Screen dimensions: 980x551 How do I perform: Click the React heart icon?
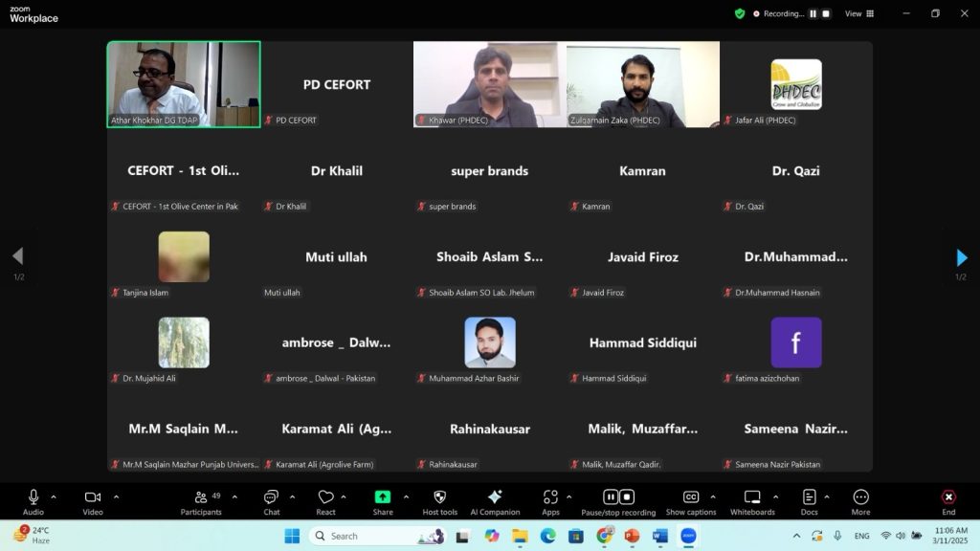[325, 497]
